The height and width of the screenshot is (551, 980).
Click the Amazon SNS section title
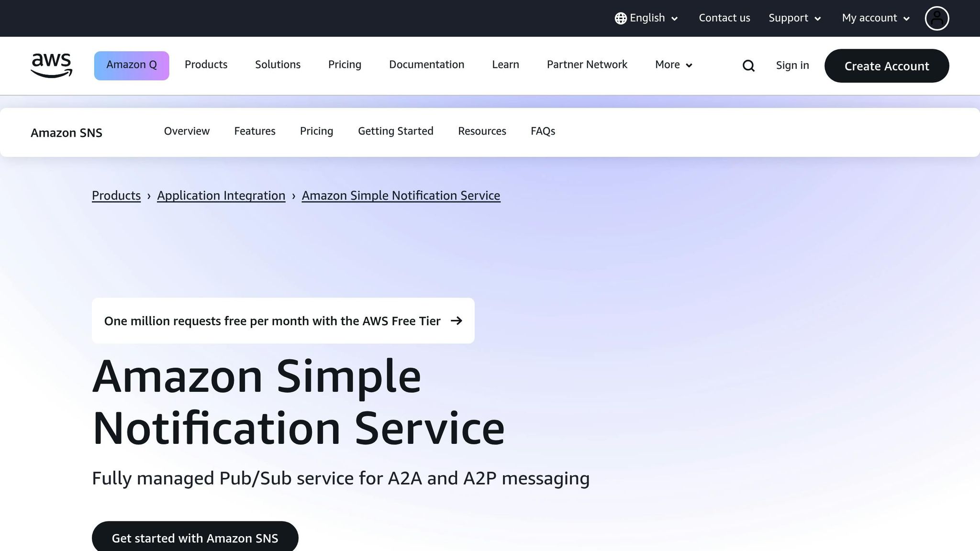coord(67,132)
